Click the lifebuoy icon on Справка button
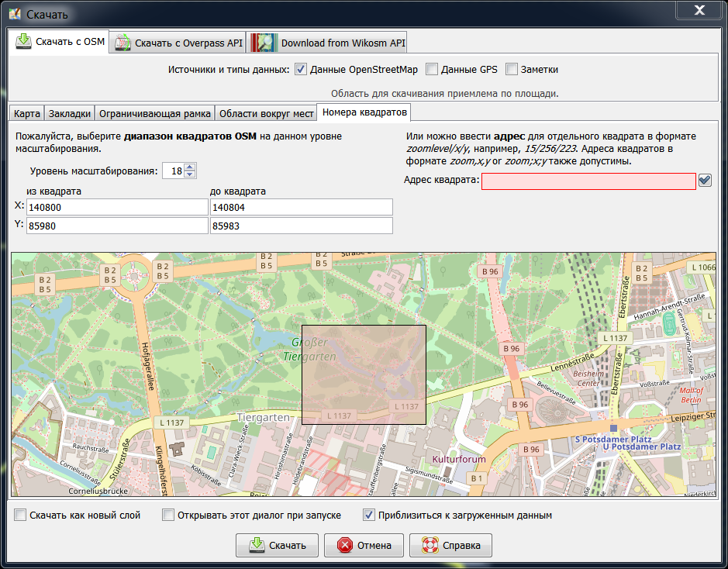 [431, 545]
